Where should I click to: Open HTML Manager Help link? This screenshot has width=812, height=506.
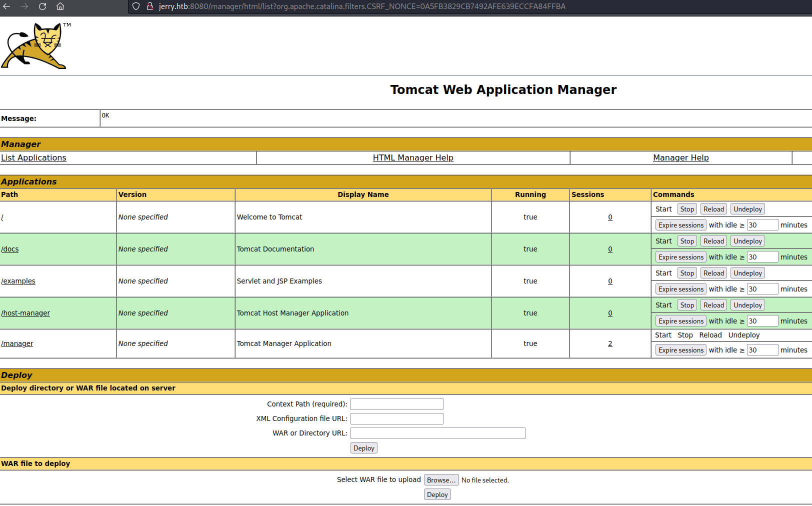point(413,157)
